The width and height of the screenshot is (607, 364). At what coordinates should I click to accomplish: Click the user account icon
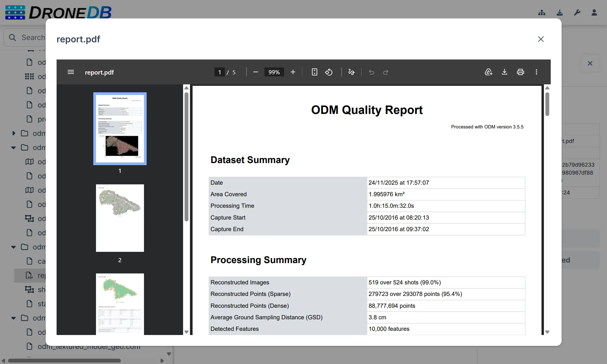tap(594, 12)
